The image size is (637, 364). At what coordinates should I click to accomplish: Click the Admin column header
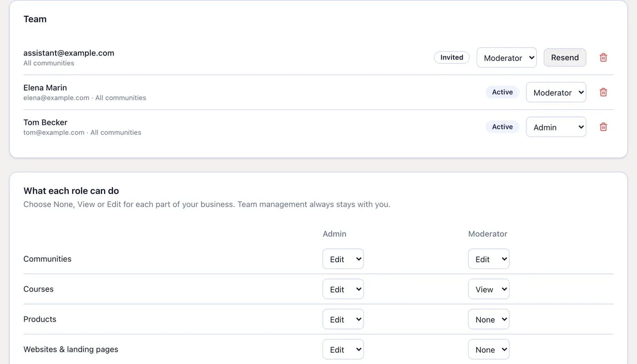pos(334,234)
